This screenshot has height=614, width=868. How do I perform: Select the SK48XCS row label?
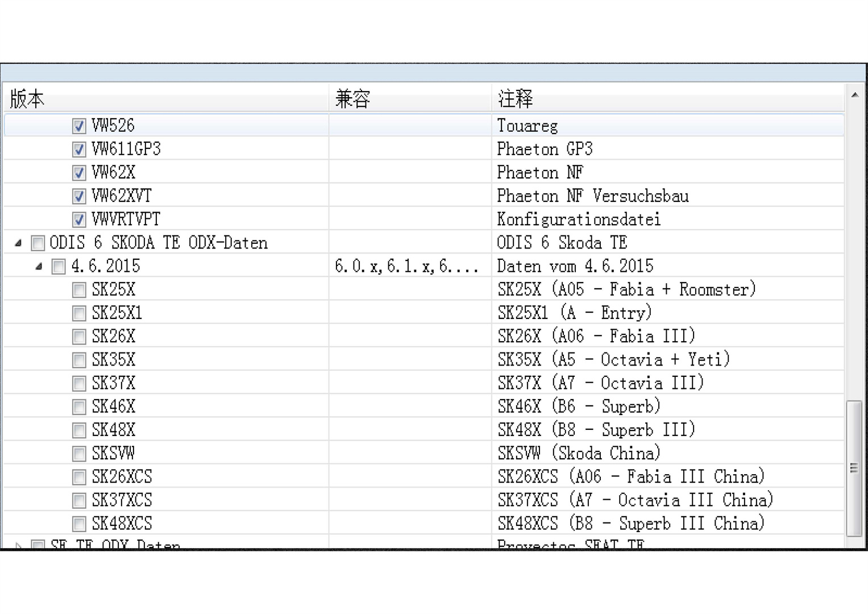(x=122, y=524)
